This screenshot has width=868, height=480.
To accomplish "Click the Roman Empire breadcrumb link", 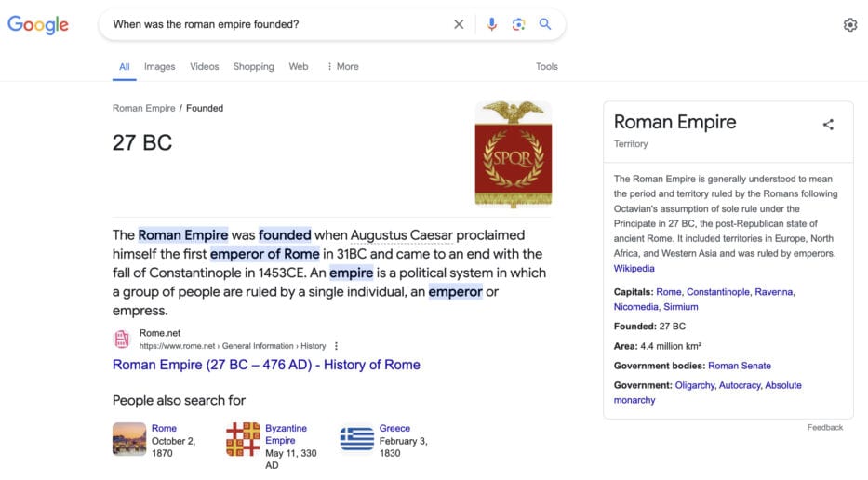I will tap(144, 108).
